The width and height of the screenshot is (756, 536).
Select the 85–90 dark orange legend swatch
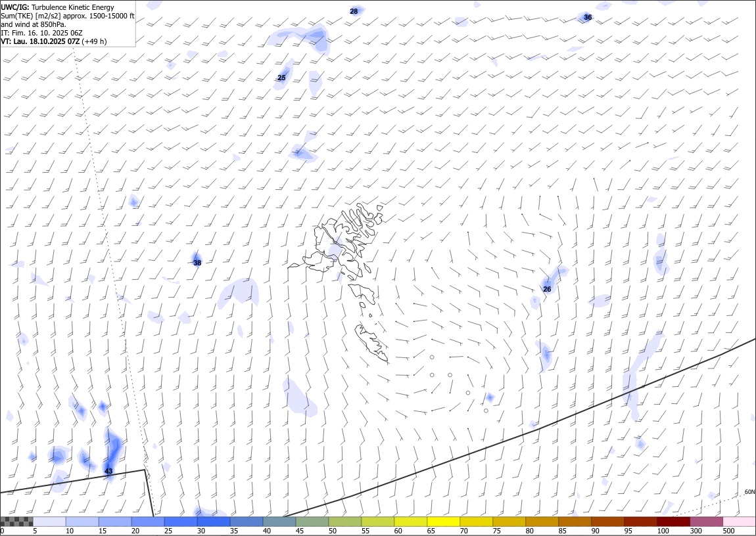[x=575, y=522]
